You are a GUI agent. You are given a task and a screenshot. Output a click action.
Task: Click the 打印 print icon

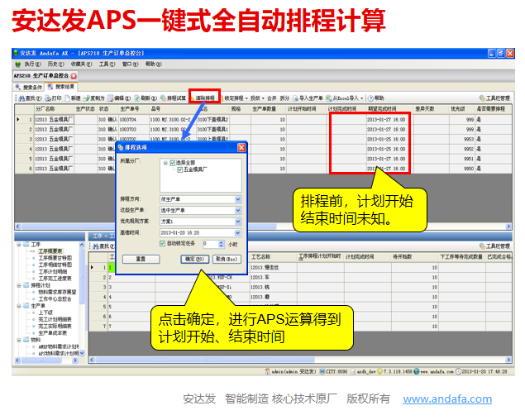click(48, 98)
